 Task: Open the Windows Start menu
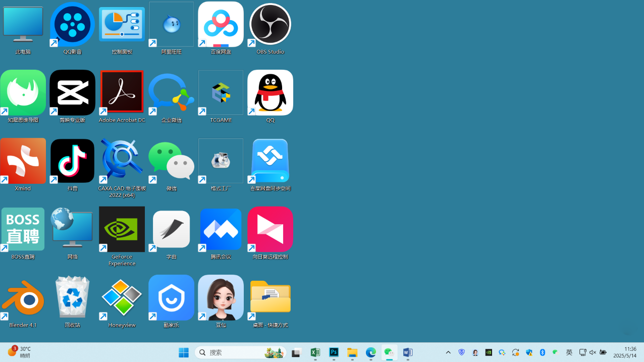pos(184,352)
